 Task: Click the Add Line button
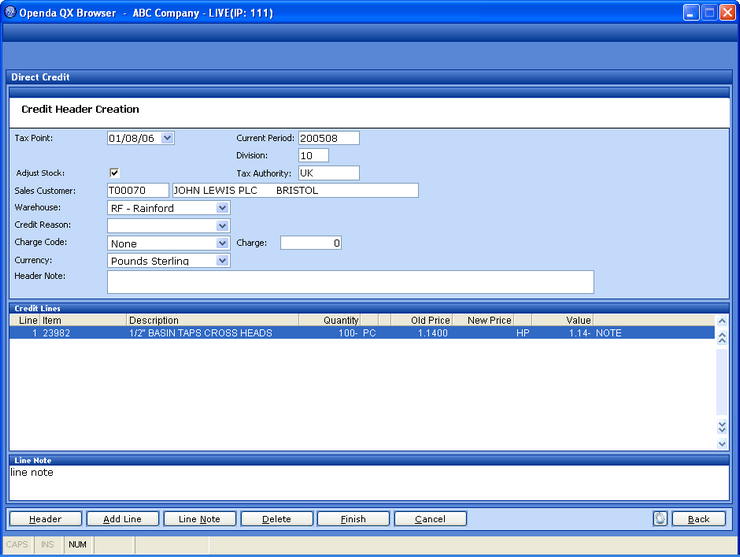point(123,519)
